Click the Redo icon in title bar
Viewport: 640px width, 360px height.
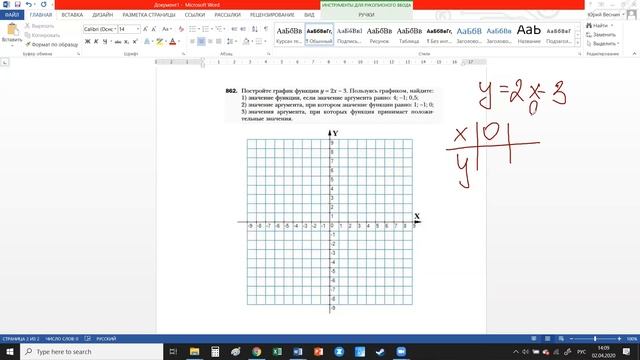click(44, 4)
